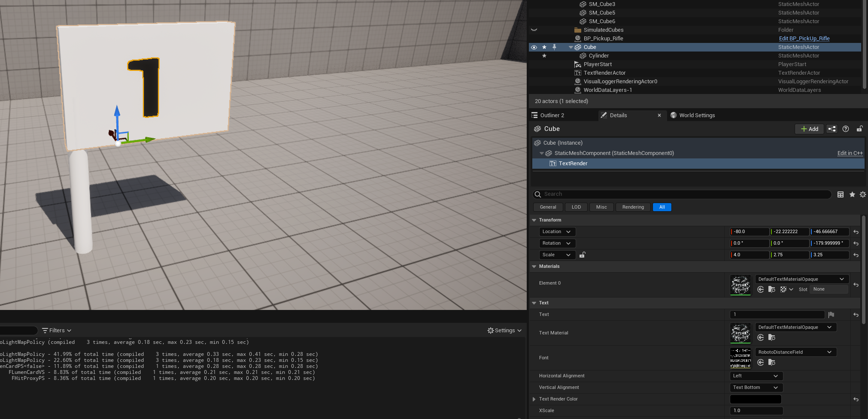Filter properties by General category
Image resolution: width=868 pixels, height=419 pixels.
548,207
